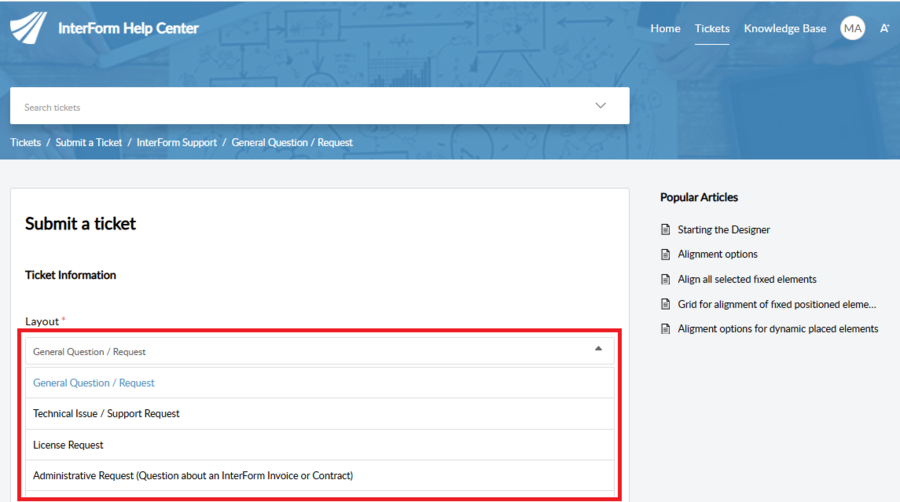Open Align all selected fixed elements article
900x502 pixels.
tap(747, 279)
